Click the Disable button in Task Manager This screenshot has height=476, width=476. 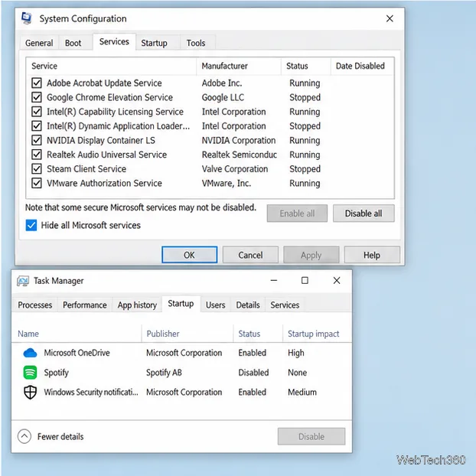click(x=311, y=436)
